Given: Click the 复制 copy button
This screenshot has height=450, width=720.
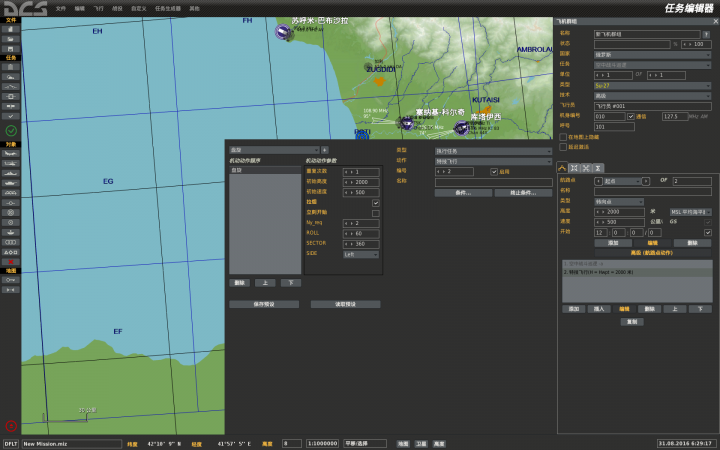Looking at the screenshot, I should 632,322.
